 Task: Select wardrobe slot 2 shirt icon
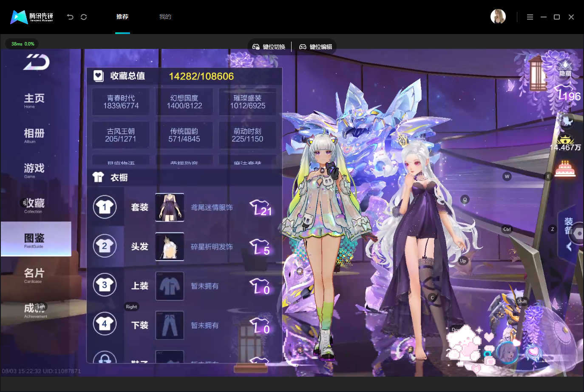(x=105, y=246)
